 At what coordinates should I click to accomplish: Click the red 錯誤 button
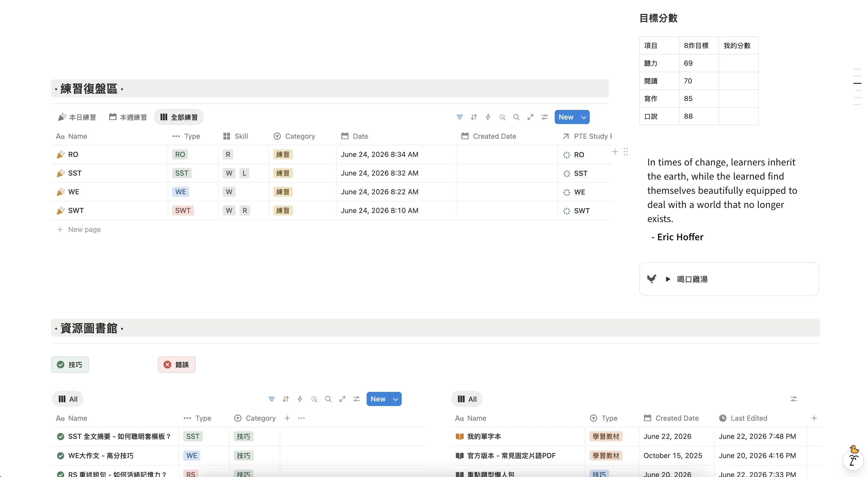point(176,364)
